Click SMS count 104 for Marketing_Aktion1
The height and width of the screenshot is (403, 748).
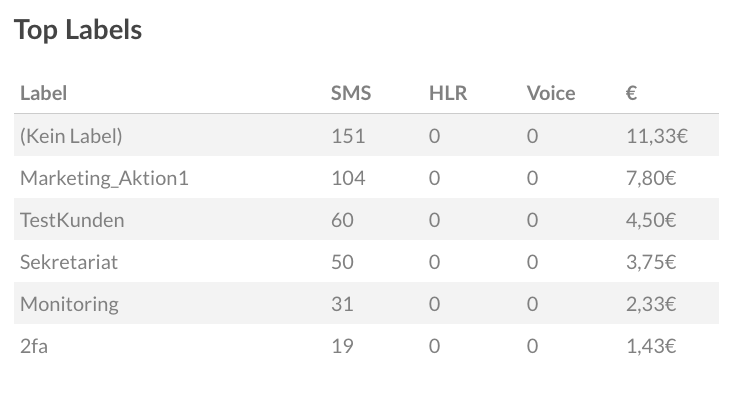(x=348, y=178)
